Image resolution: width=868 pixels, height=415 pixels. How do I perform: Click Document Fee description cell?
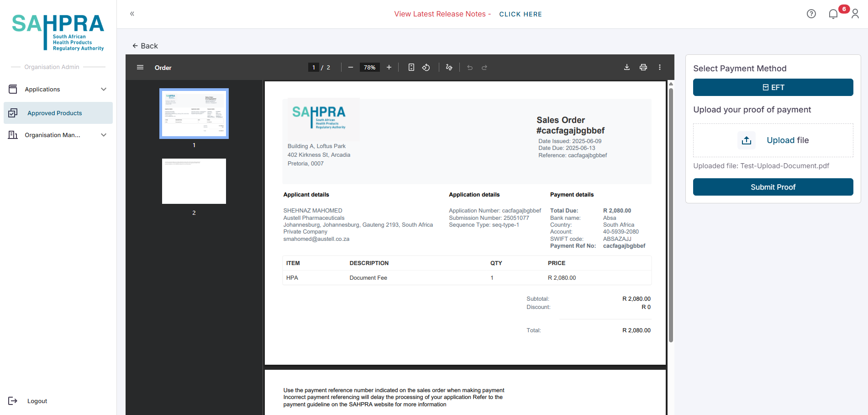[x=368, y=278]
